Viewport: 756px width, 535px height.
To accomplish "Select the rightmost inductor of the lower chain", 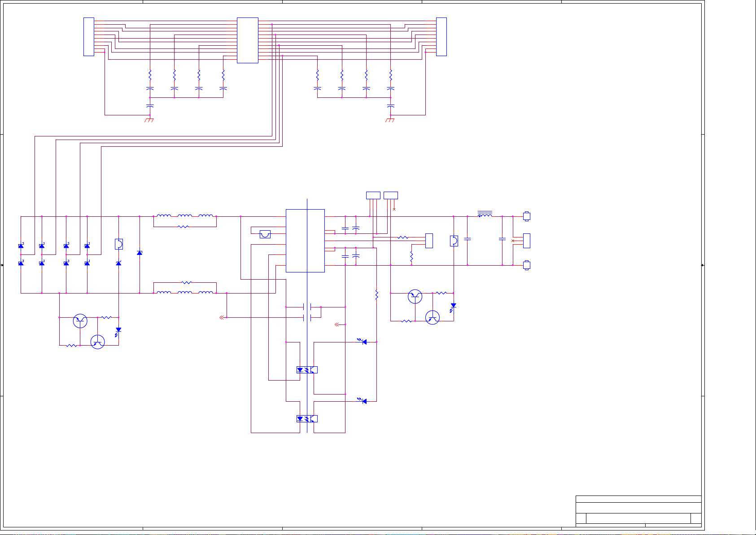I will [206, 292].
